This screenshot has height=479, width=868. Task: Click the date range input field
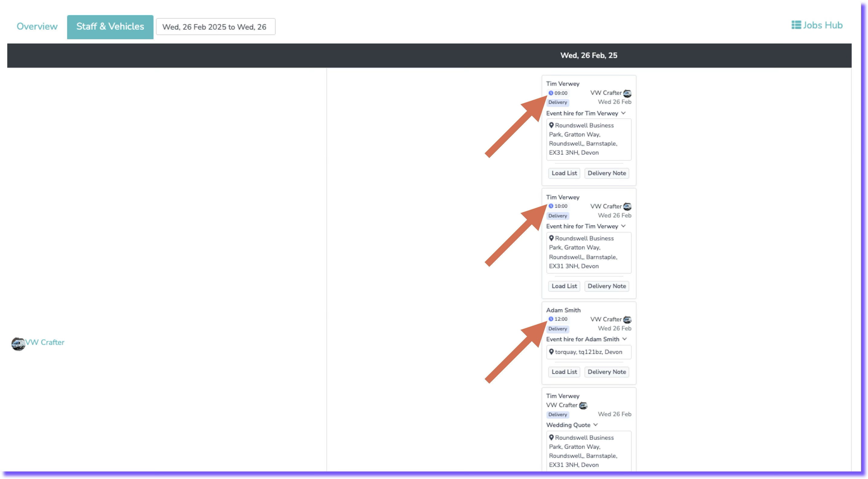(216, 27)
